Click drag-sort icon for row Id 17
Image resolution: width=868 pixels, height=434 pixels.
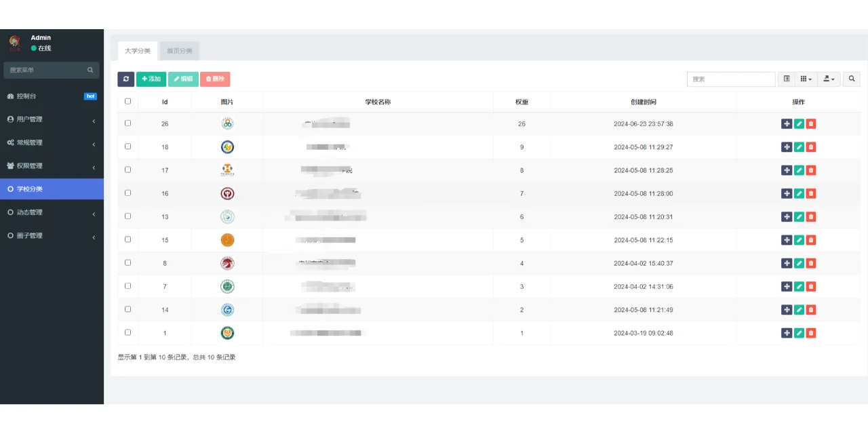(x=787, y=170)
